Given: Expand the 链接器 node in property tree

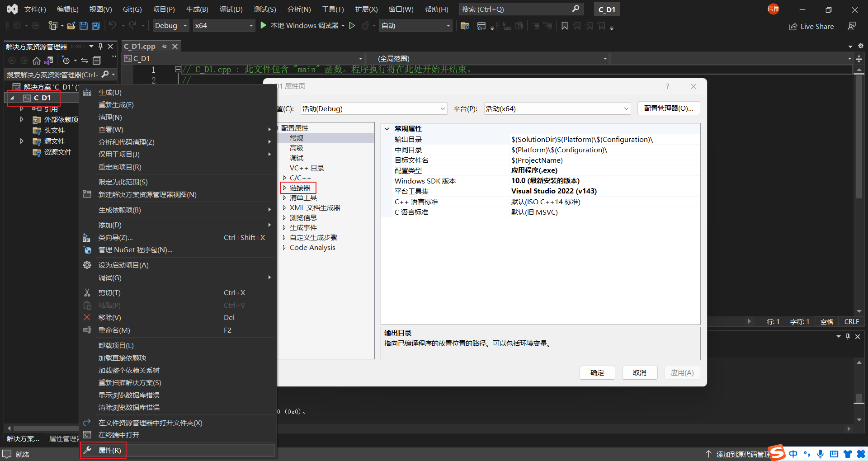Looking at the screenshot, I should 284,188.
